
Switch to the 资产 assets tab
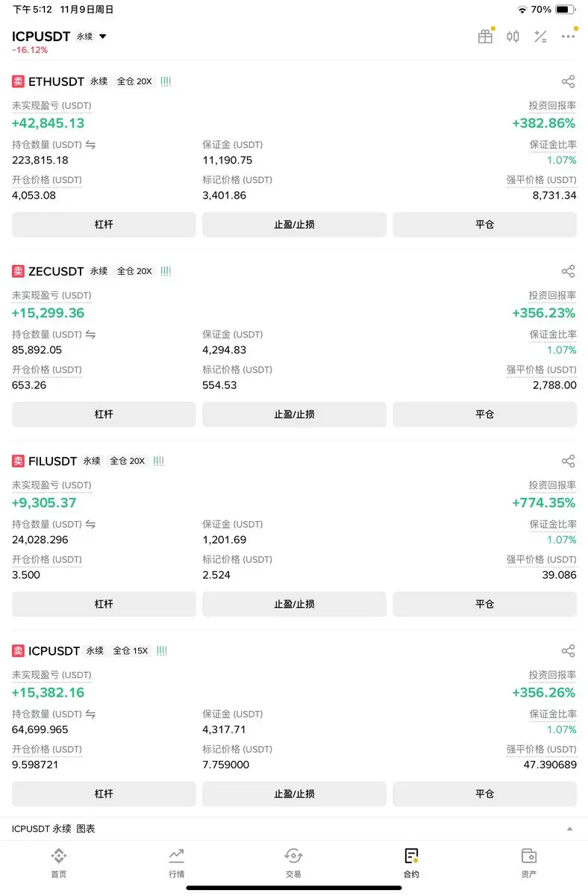529,863
